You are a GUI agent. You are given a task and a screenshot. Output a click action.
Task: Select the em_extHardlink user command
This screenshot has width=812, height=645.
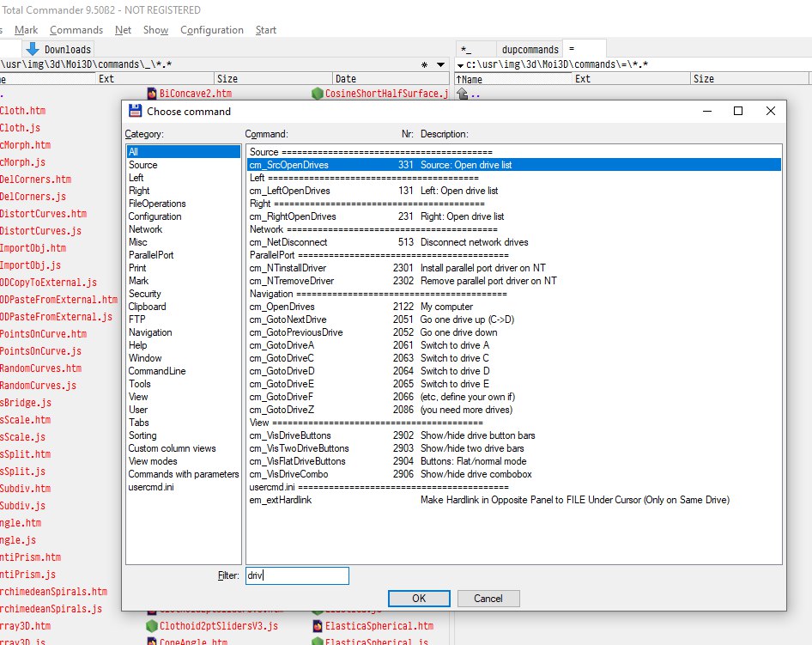point(513,500)
